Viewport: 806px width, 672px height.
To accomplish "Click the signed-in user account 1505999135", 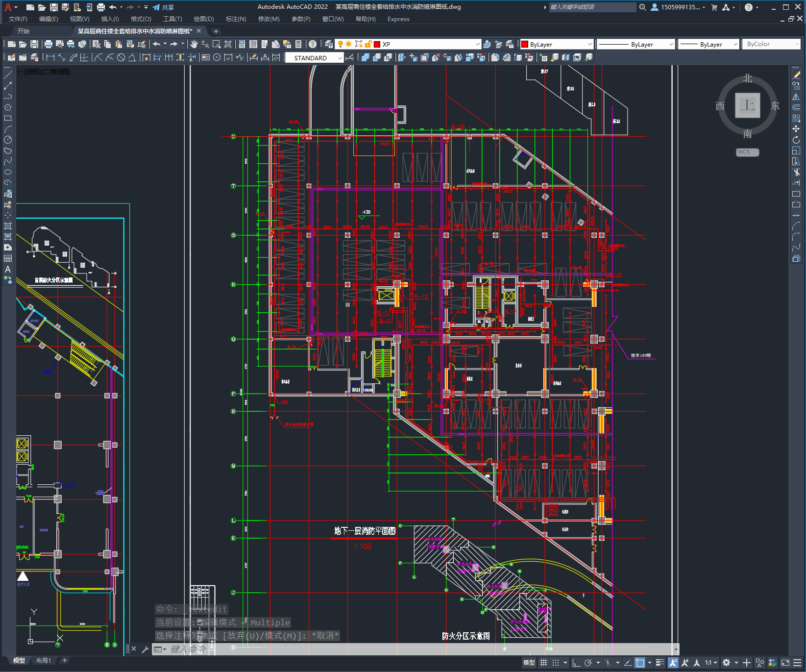I will [x=678, y=7].
